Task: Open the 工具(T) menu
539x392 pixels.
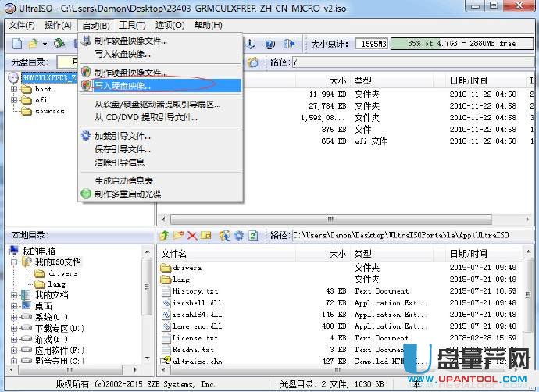Action: coord(132,25)
